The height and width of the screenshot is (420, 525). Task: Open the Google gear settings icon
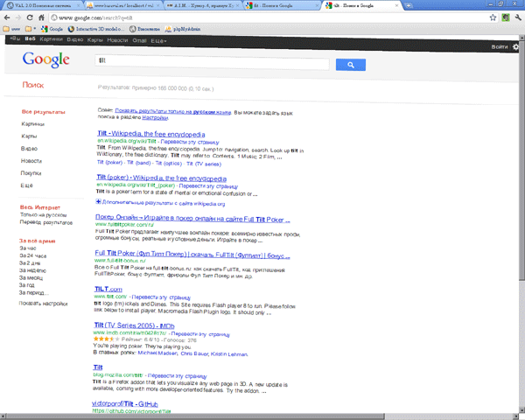click(x=516, y=47)
